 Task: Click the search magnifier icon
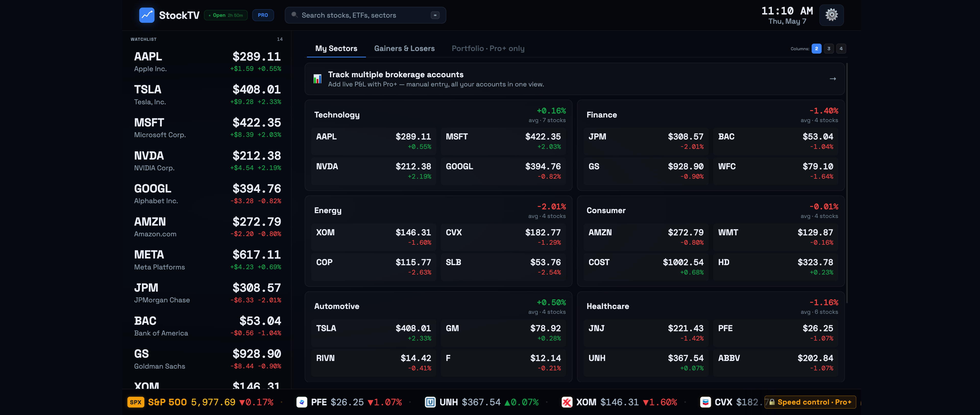tap(294, 15)
